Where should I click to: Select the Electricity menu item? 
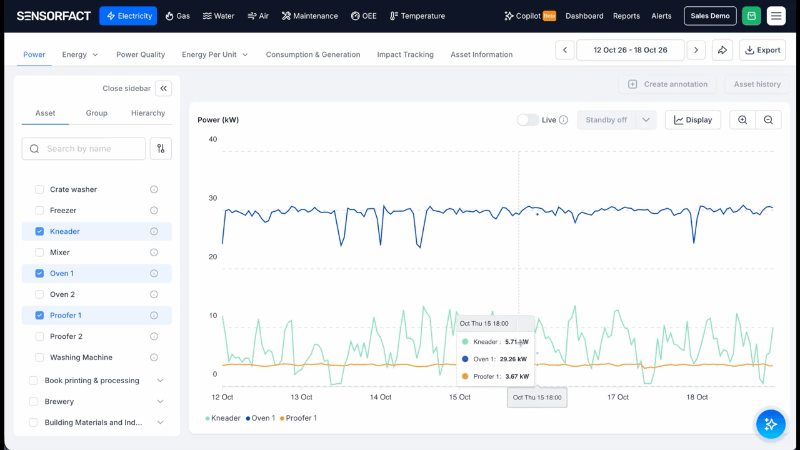128,16
